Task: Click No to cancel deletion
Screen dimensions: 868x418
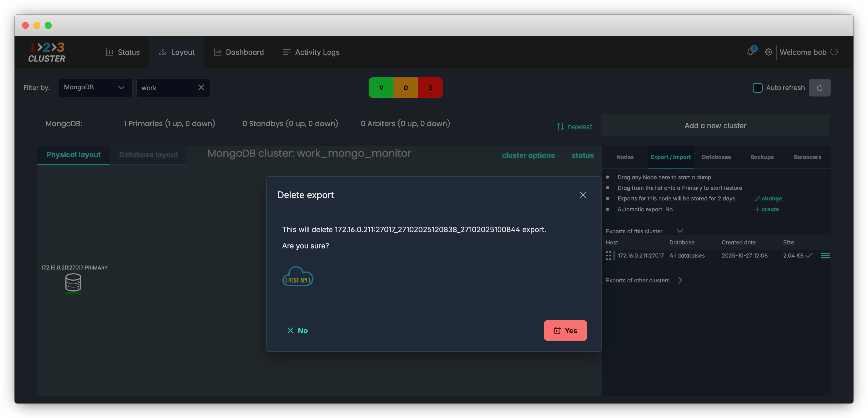Action: click(x=297, y=330)
